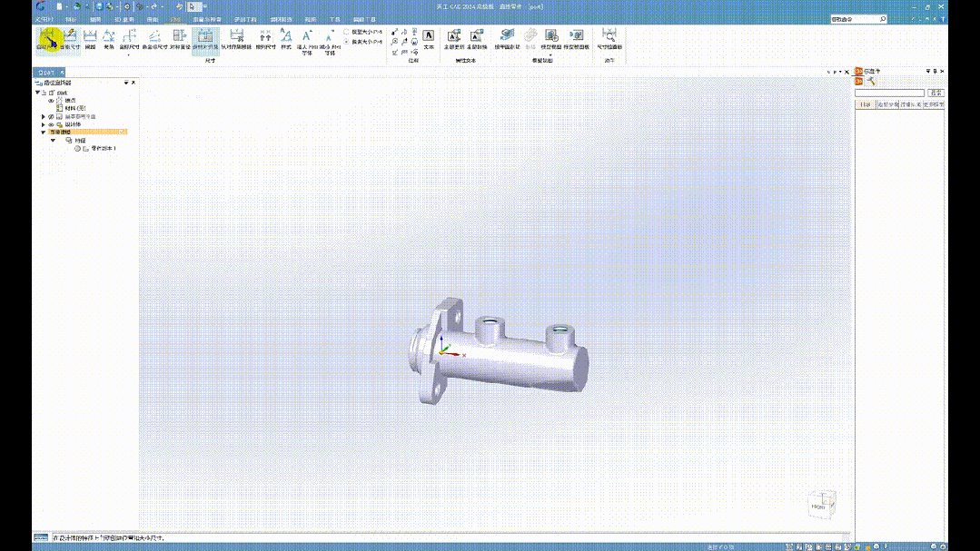Viewport: 980px width, 551px height.
Task: Click the search button in right panel
Action: [x=935, y=93]
